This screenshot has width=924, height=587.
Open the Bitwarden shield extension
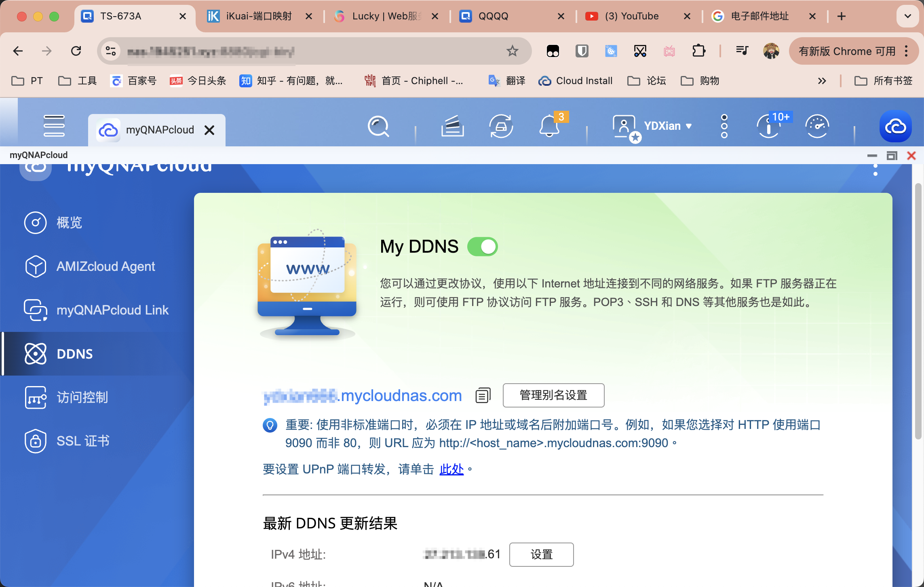click(582, 51)
